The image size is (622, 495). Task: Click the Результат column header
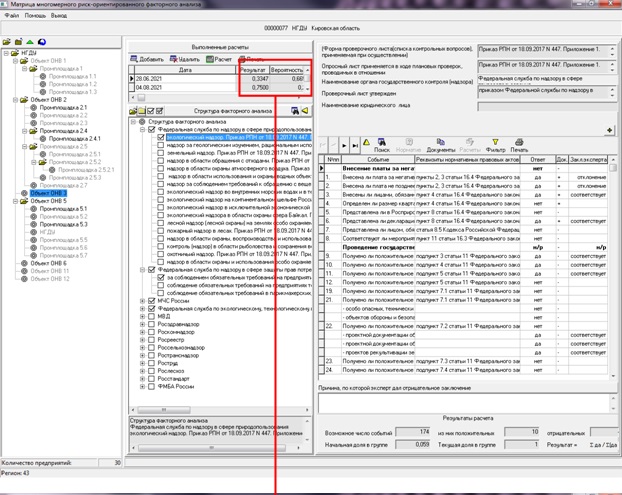tap(254, 70)
